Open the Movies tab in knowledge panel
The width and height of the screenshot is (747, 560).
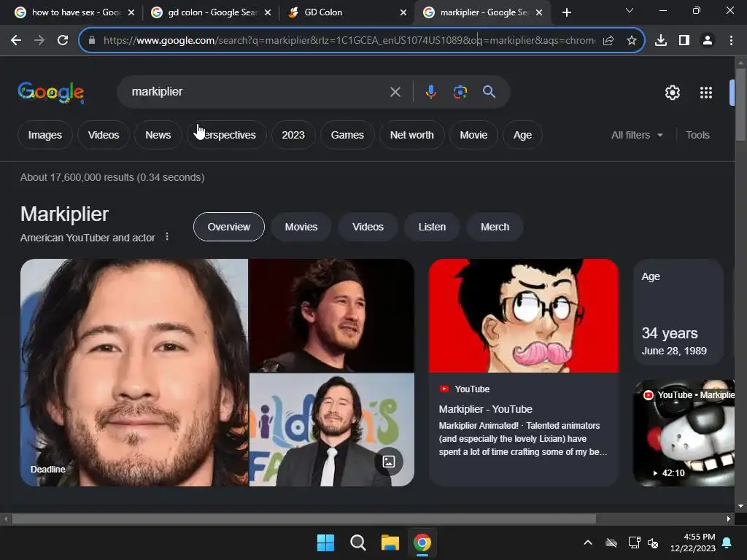point(301,227)
